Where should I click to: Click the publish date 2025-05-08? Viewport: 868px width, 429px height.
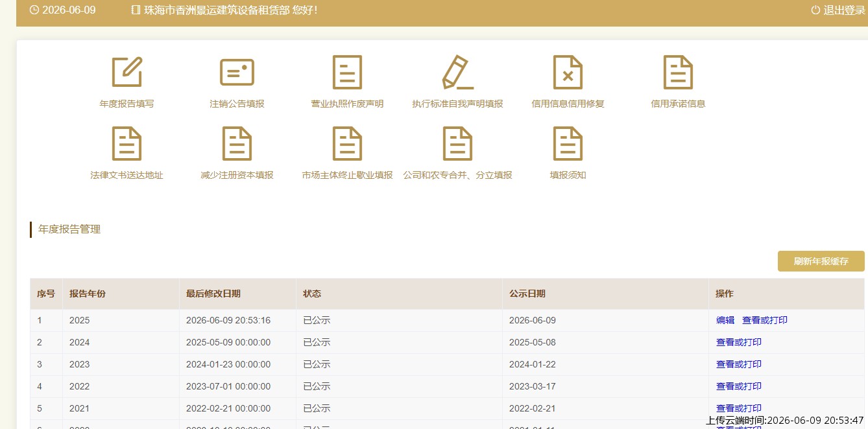click(x=533, y=342)
